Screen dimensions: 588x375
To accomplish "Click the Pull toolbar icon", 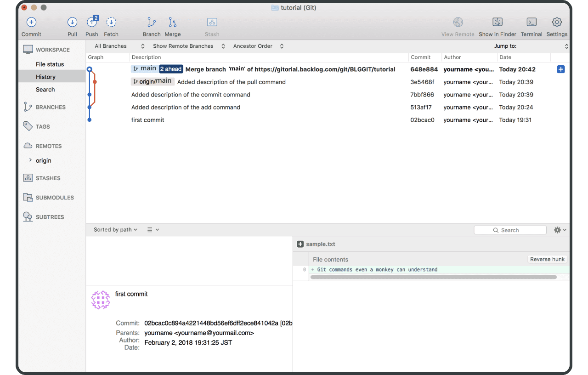I will tap(72, 22).
